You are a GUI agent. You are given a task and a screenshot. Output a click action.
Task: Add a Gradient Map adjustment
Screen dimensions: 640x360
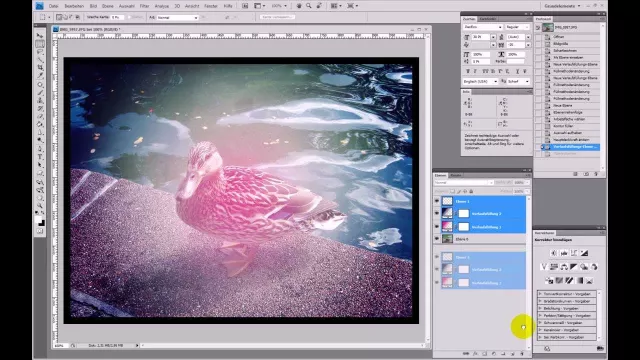pyautogui.click(x=580, y=280)
